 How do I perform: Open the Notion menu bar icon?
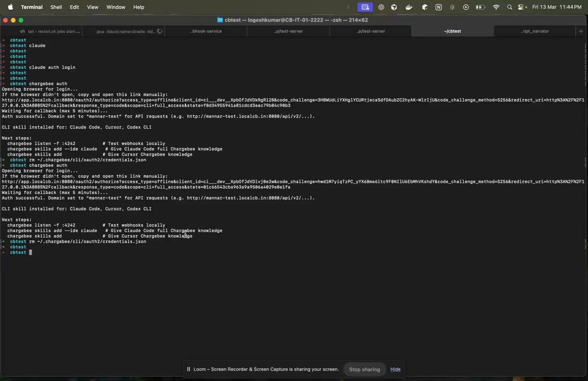(439, 7)
